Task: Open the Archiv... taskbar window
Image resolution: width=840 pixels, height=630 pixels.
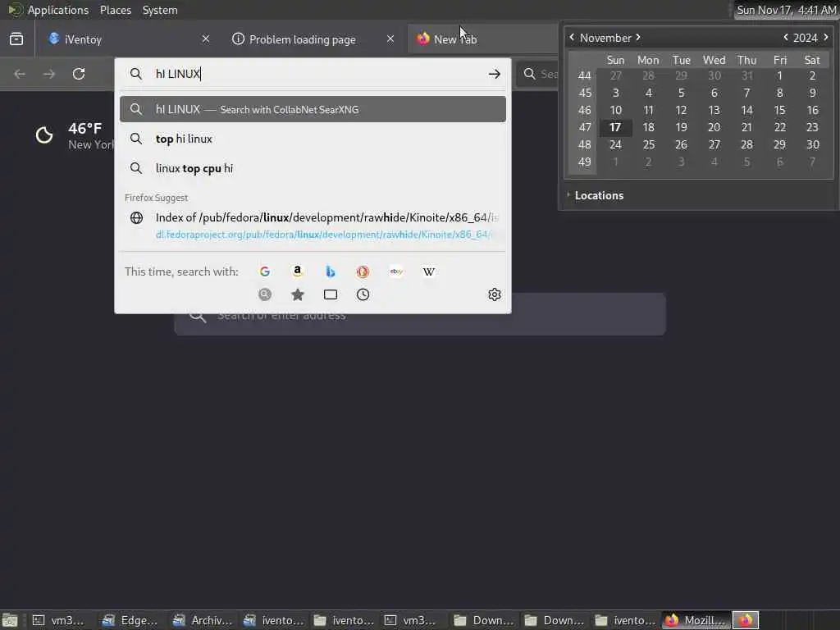Action: coord(202,620)
